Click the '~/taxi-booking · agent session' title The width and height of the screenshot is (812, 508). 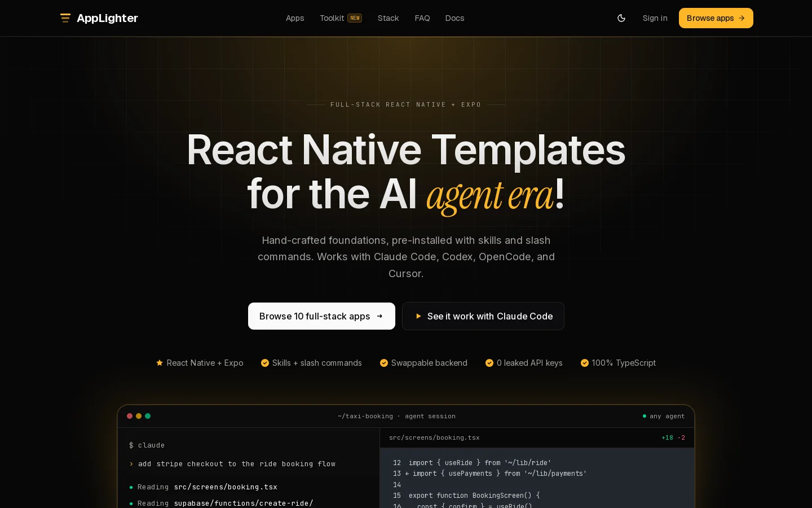(x=396, y=416)
